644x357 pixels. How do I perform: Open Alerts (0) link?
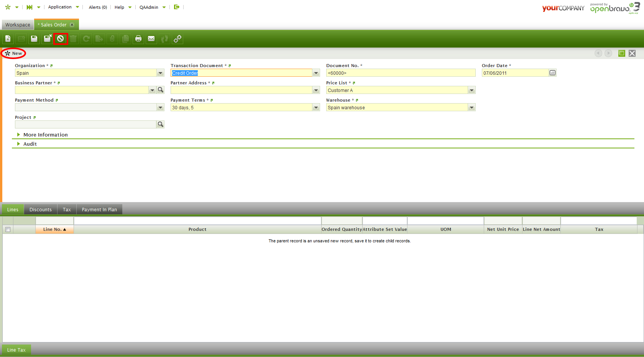tap(98, 7)
